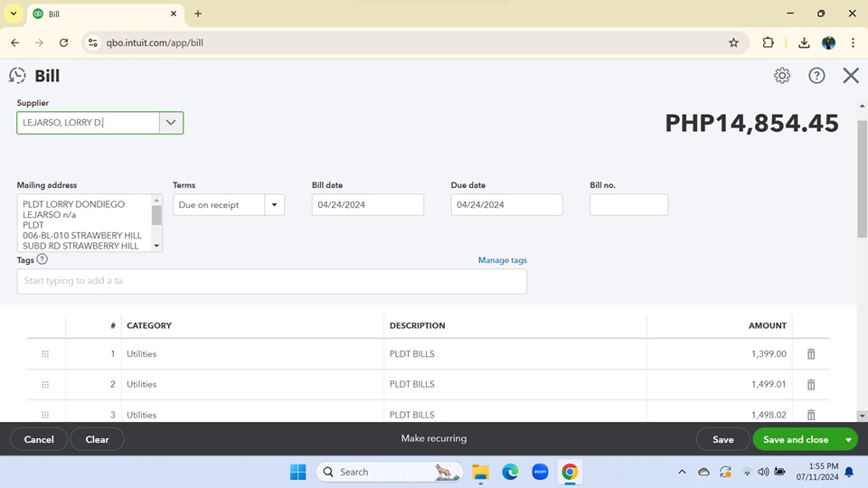Click the Manage tags link

click(x=502, y=260)
